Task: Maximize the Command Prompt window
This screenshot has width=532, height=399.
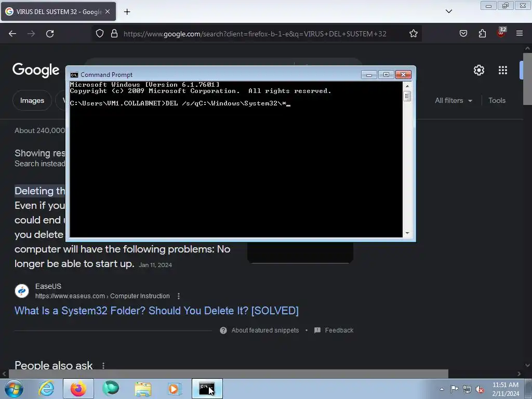Action: pyautogui.click(x=386, y=75)
